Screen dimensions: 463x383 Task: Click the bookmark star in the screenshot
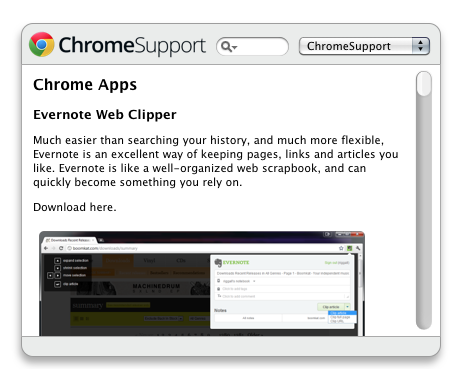pos(341,248)
